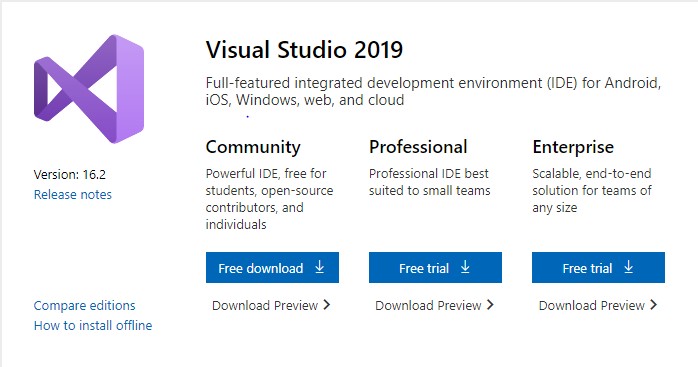698x367 pixels.
Task: Click chevron next to Professional Download Preview
Action: tap(490, 305)
